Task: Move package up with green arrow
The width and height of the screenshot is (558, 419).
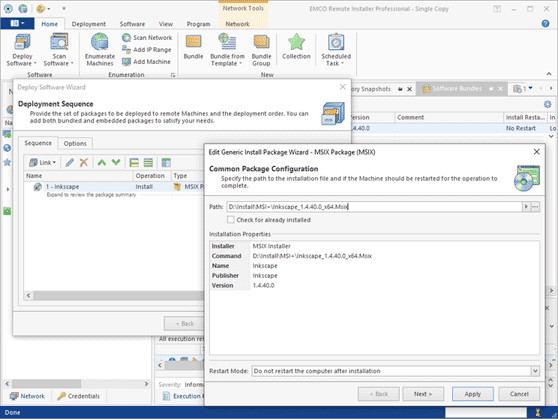Action: pyautogui.click(x=102, y=163)
